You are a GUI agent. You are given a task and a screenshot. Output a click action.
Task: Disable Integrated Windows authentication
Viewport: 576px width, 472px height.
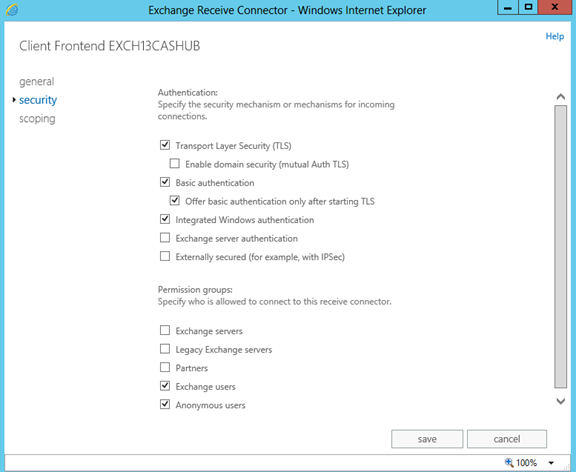[165, 219]
